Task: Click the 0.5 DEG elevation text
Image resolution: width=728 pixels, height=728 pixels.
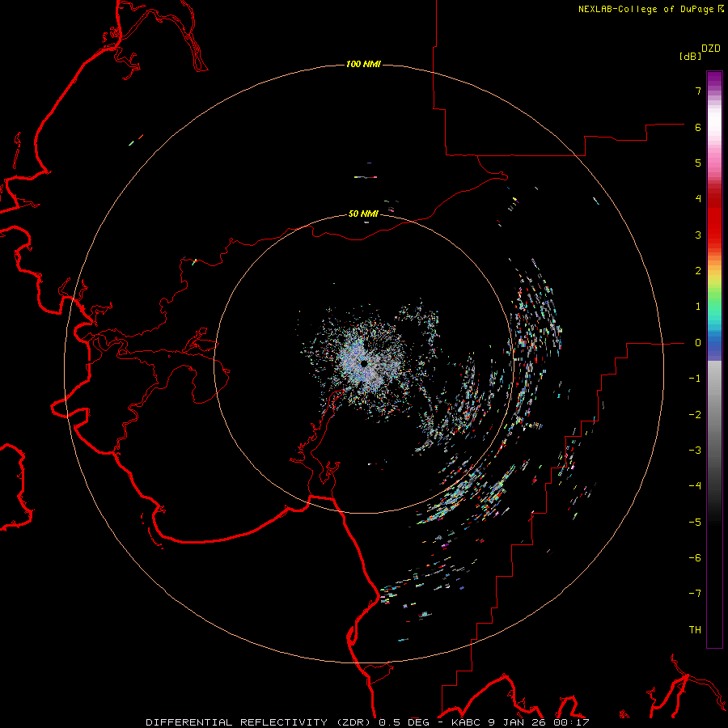Action: 404,722
